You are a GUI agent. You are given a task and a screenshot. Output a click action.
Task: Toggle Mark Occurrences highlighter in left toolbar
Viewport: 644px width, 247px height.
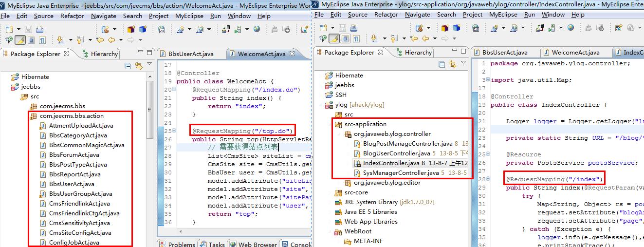pyautogui.click(x=20, y=40)
